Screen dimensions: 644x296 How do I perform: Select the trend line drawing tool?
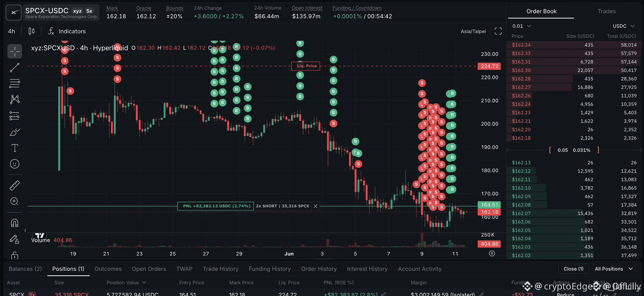tap(15, 68)
